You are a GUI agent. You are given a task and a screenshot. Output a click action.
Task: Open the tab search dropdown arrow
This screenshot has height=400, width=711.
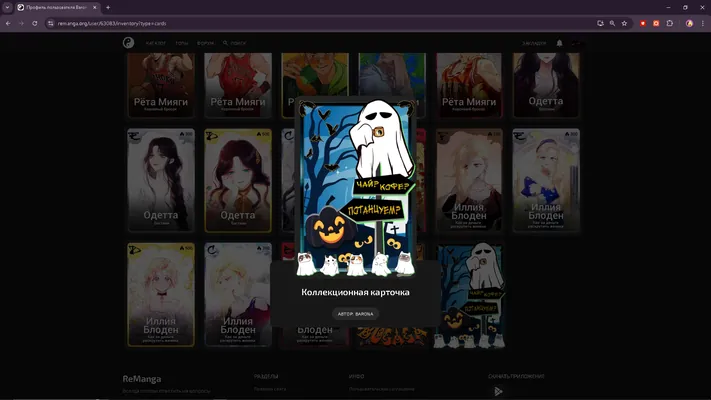(x=7, y=7)
